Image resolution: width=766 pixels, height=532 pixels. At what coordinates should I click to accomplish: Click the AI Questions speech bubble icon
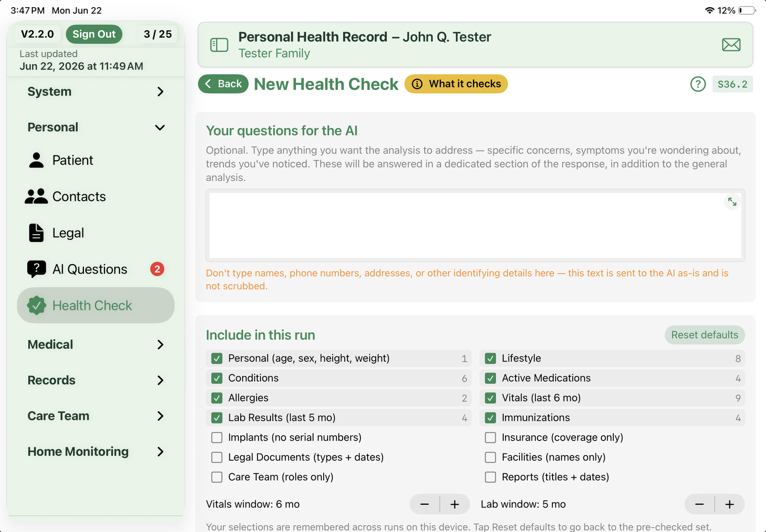point(36,269)
